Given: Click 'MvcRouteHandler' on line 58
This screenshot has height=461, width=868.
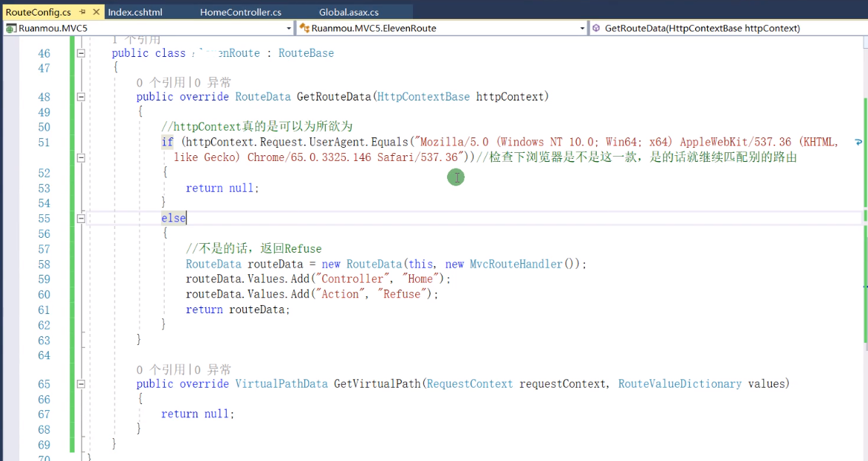Looking at the screenshot, I should click(x=516, y=264).
